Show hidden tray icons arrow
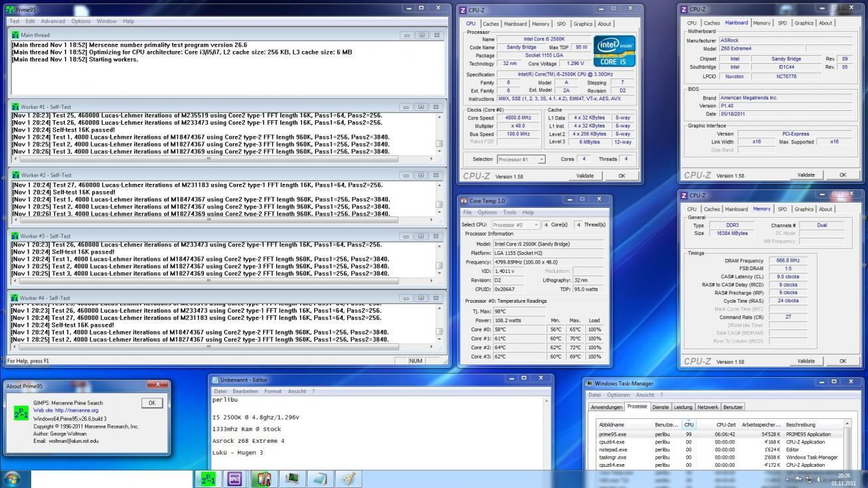868x488 pixels. pos(789,479)
